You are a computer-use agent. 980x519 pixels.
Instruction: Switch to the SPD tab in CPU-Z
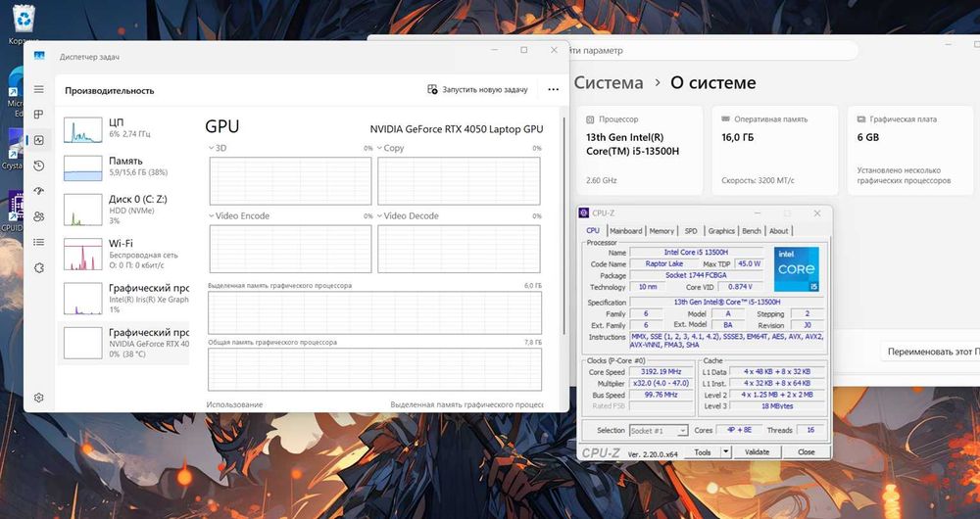pyautogui.click(x=691, y=230)
